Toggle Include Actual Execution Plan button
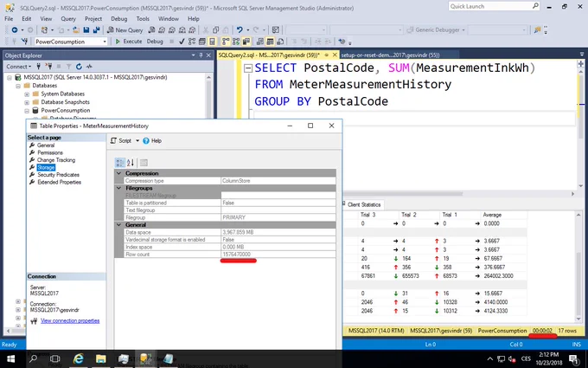588x368 pixels. pos(226,42)
